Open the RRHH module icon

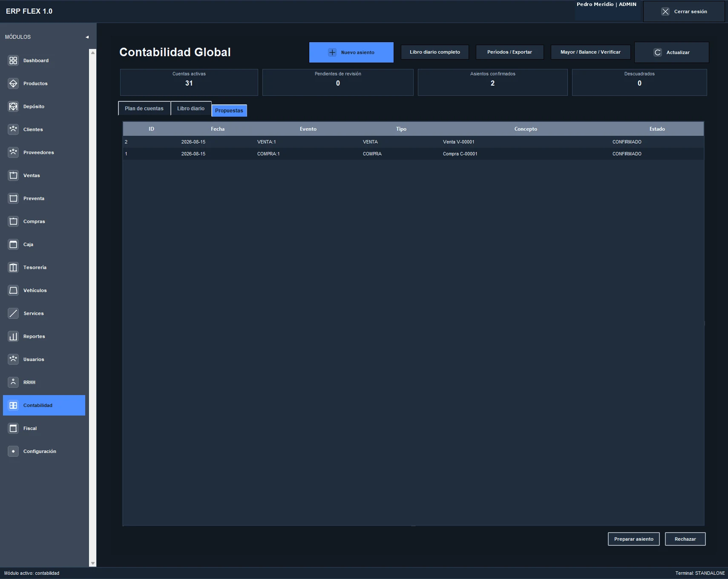coord(13,382)
